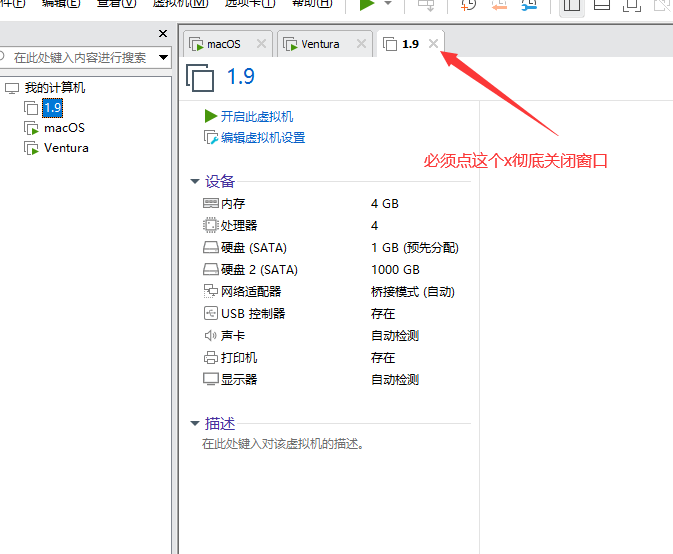673x554 pixels.
Task: Click the revert snapshot toolbar icon
Action: [499, 5]
